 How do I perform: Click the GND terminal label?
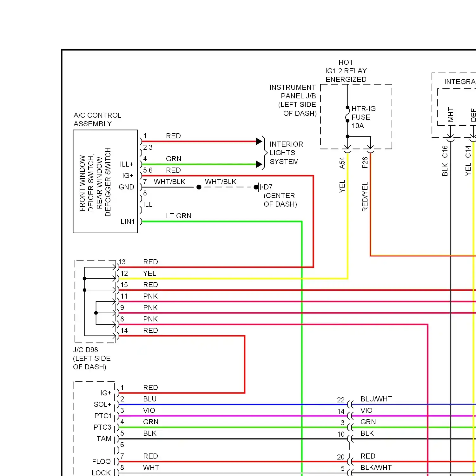(126, 187)
